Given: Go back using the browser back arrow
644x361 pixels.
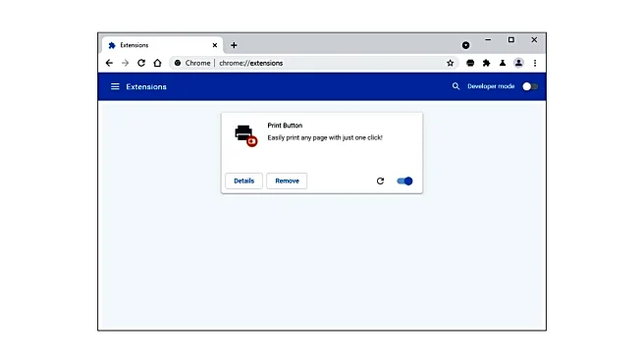Looking at the screenshot, I should [109, 63].
